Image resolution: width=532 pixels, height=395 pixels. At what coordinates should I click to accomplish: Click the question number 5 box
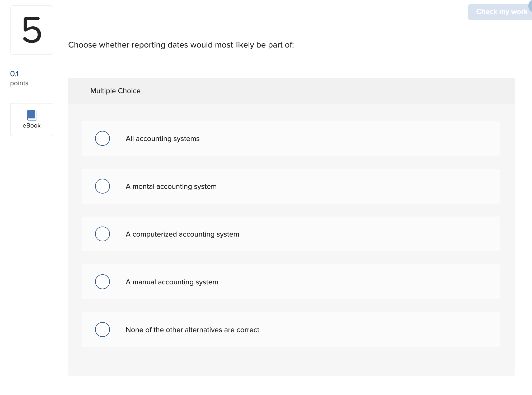[31, 29]
